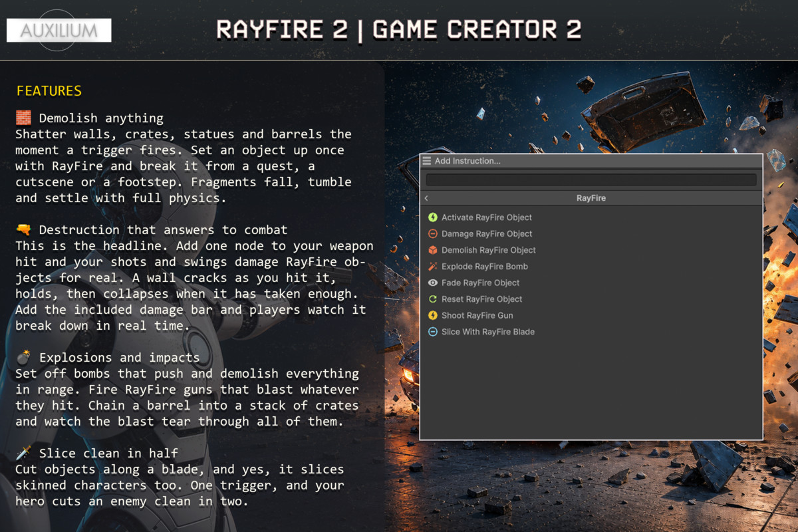Click the Demolish anything heading
Image resolution: width=798 pixels, height=532 pixels.
[101, 118]
